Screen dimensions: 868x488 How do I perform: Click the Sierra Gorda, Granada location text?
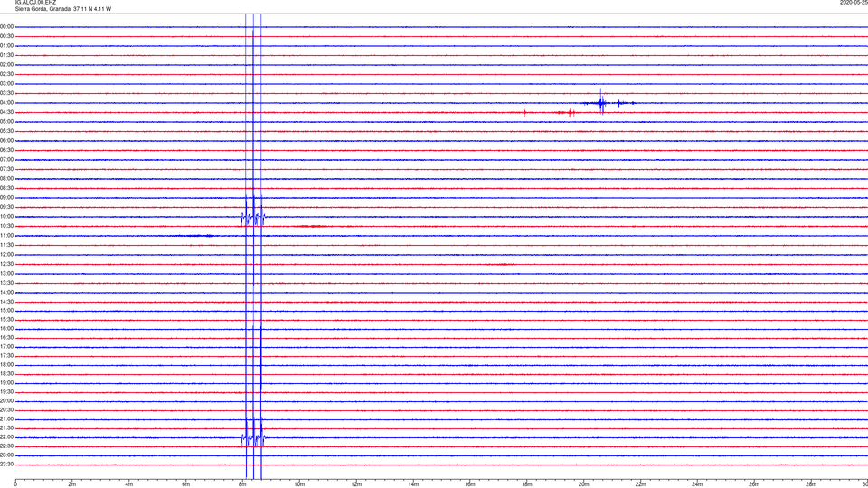43,9
